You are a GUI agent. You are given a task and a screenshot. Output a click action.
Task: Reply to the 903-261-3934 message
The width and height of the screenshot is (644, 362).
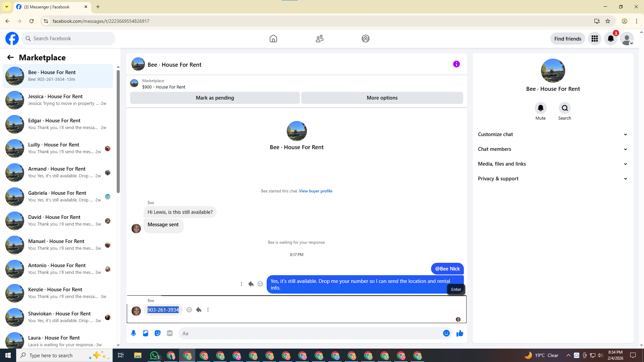click(x=199, y=310)
